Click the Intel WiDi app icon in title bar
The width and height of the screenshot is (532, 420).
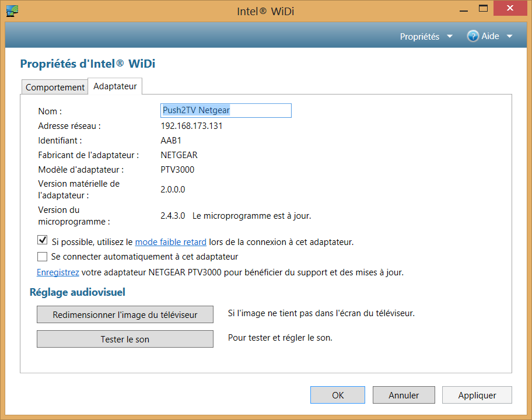click(x=12, y=11)
